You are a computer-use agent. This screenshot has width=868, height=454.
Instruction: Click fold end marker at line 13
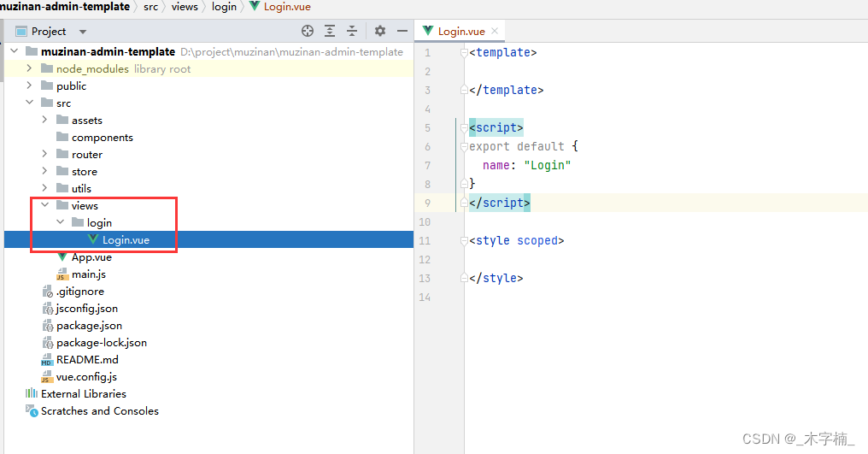click(464, 278)
